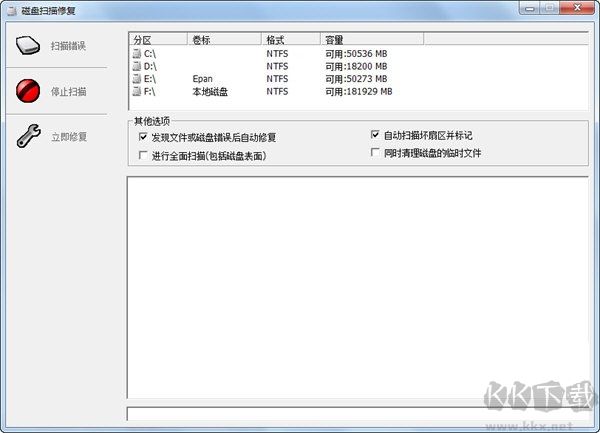Select the F:\ partition label

pos(149,91)
